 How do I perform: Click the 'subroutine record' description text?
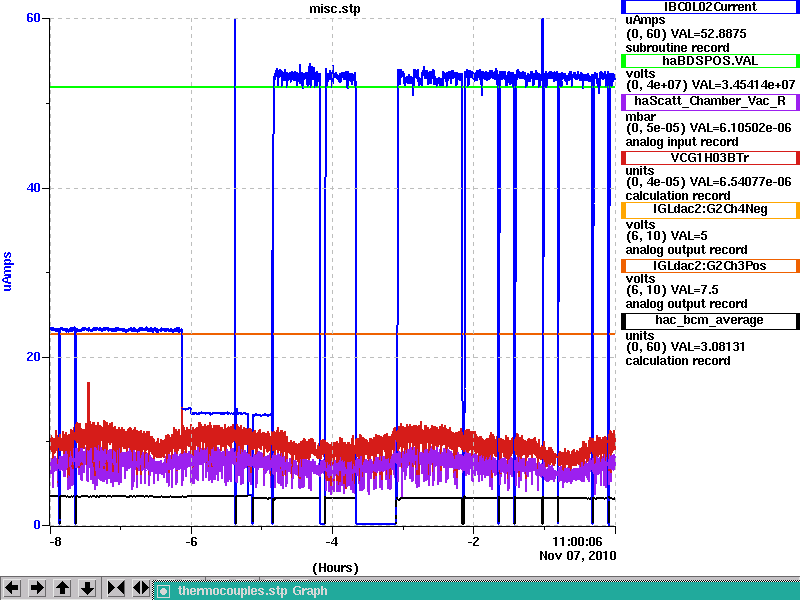678,48
